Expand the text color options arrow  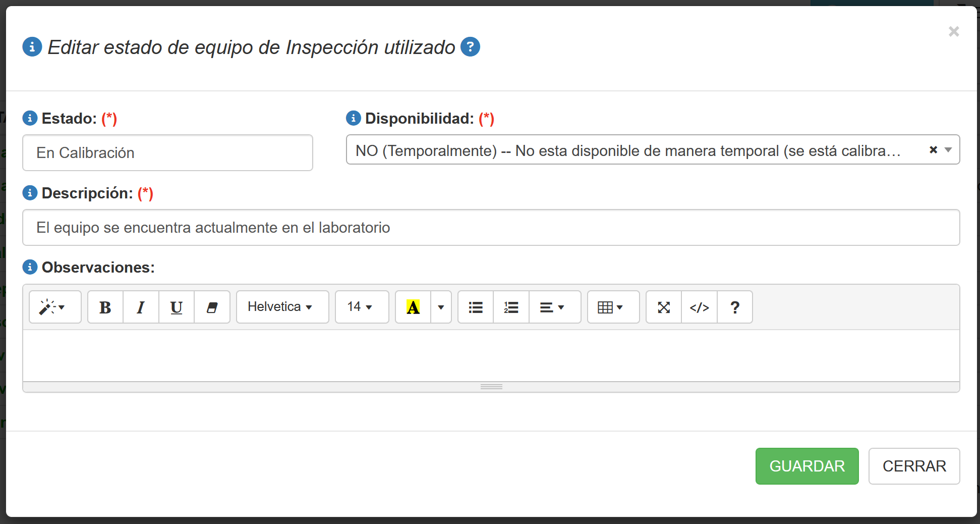pyautogui.click(x=441, y=307)
